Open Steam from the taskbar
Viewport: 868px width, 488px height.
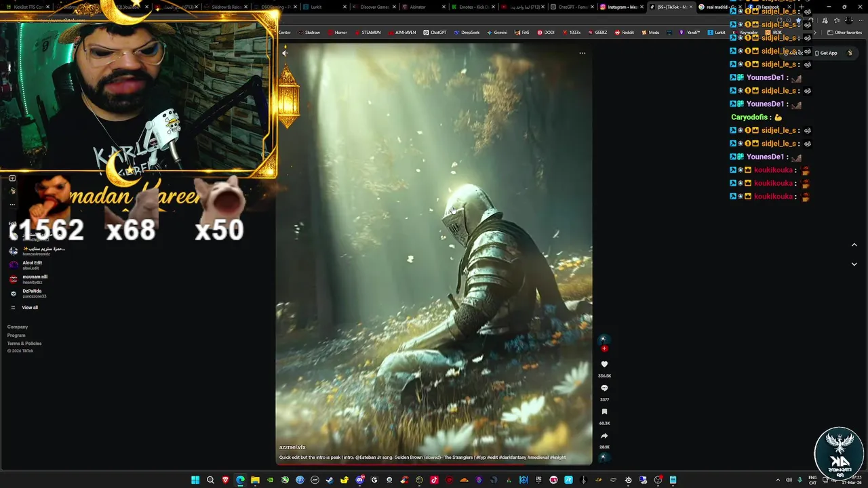pos(330,480)
